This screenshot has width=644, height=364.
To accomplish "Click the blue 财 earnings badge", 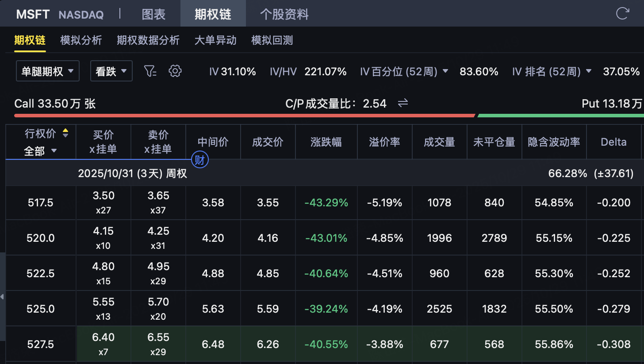I will click(199, 160).
